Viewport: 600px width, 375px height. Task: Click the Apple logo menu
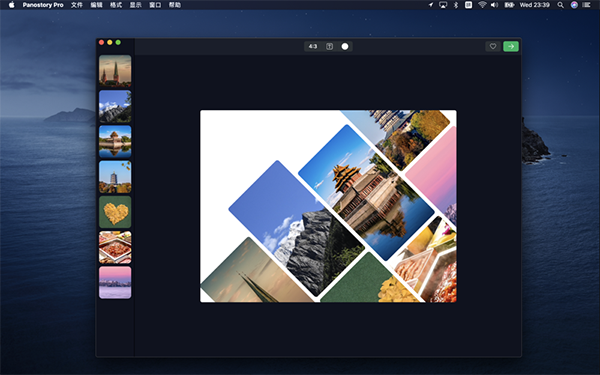(11, 5)
